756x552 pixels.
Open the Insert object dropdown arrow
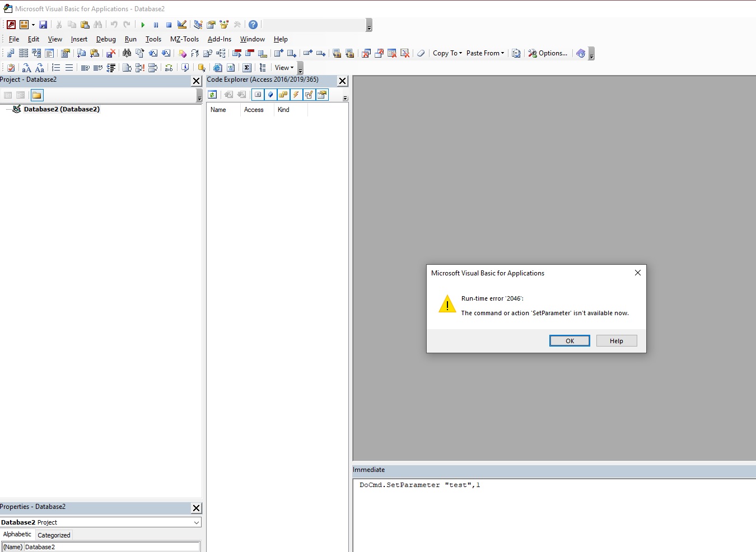point(33,25)
